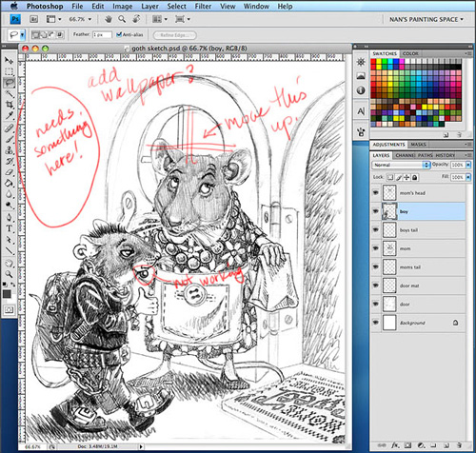
Task: Toggle Quick Mask mode
Action: 9,309
